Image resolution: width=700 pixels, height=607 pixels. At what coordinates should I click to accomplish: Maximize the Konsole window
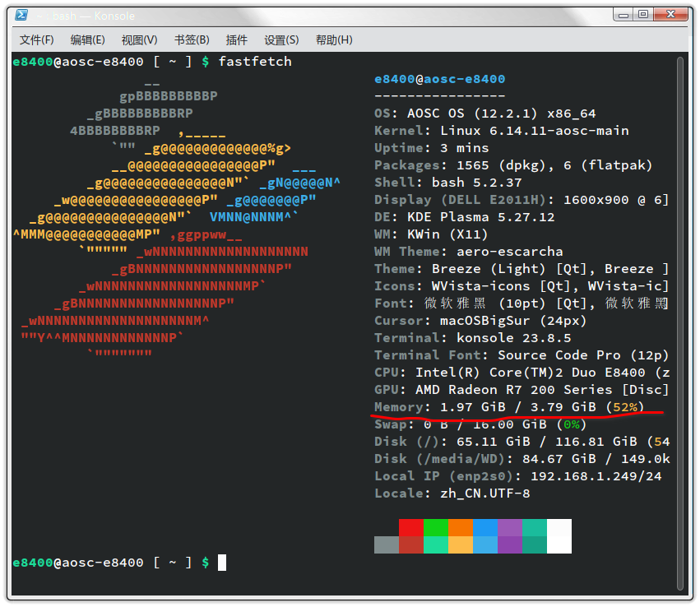[643, 15]
